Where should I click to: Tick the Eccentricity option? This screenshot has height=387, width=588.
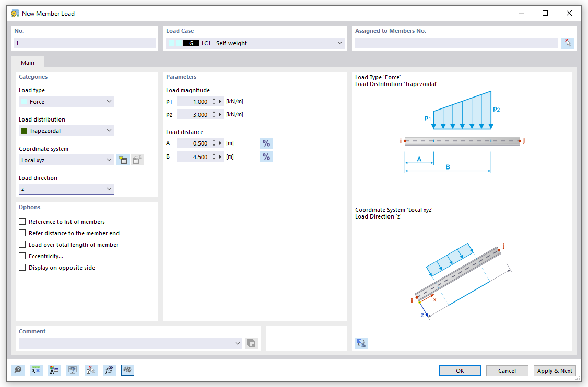[22, 256]
